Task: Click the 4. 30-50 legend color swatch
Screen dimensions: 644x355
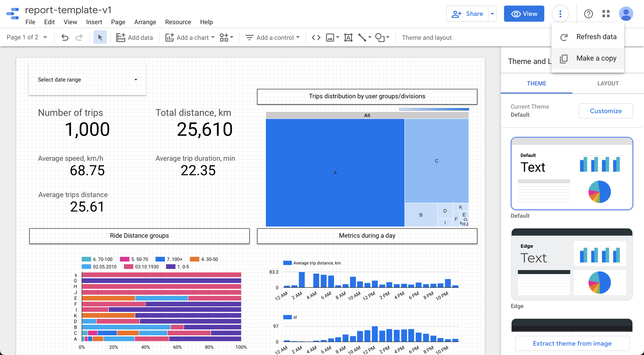Action: (x=195, y=259)
